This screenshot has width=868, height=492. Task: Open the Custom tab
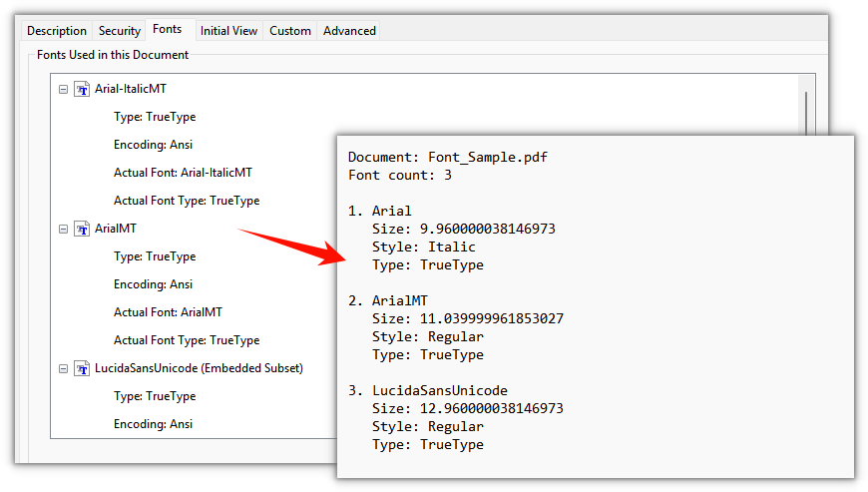click(290, 31)
